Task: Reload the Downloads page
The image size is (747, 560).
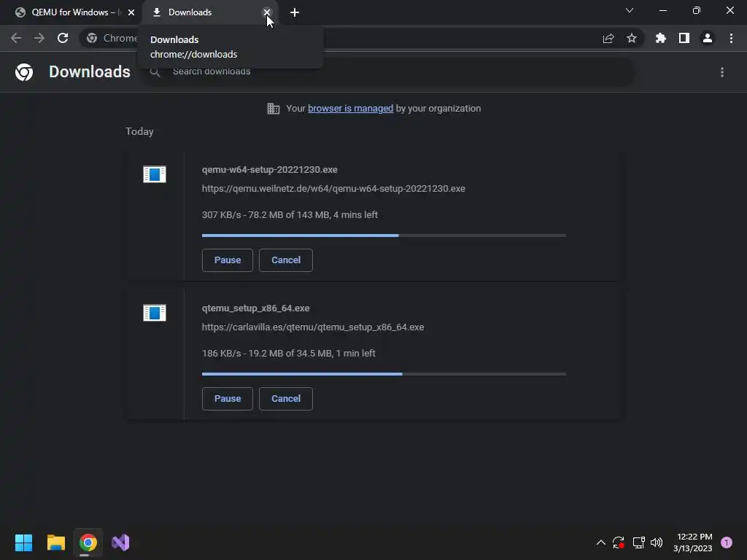Action: click(x=63, y=38)
